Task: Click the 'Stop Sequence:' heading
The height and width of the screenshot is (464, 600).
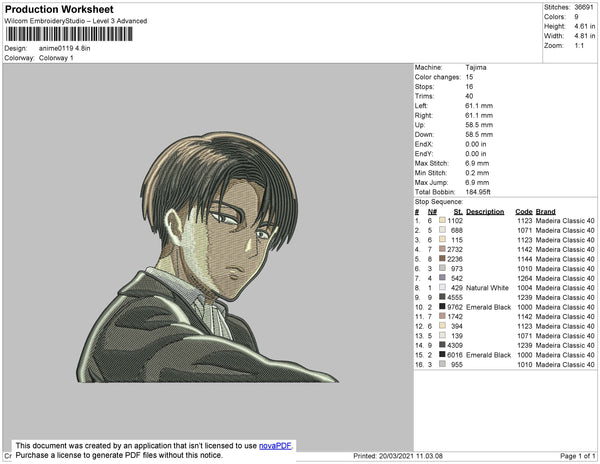Action: point(439,202)
